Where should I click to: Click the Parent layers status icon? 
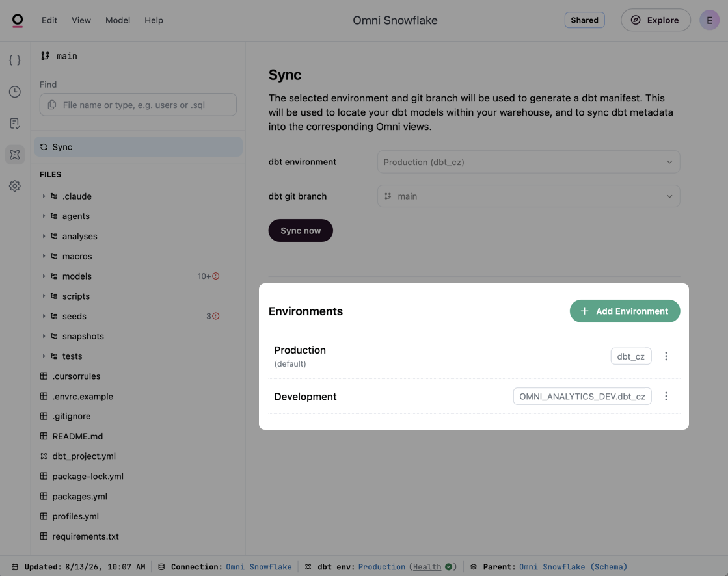(x=474, y=567)
